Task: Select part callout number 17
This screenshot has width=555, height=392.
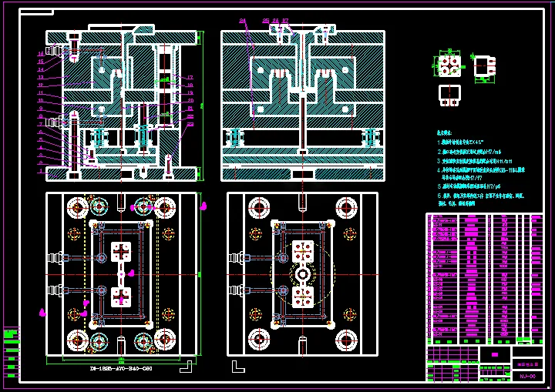Action: point(190,77)
